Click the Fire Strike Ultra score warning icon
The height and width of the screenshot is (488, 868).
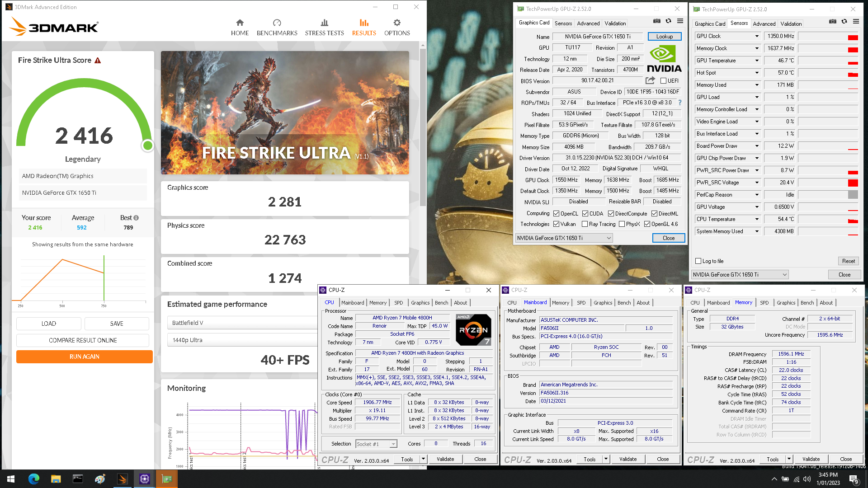[98, 60]
